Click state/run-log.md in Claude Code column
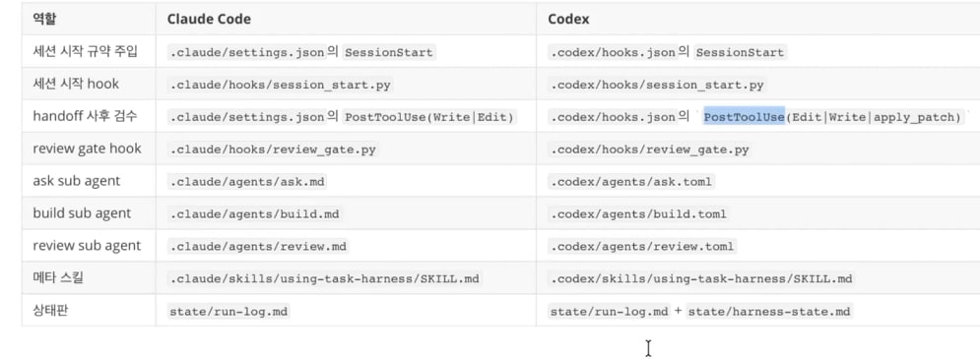 pos(229,311)
